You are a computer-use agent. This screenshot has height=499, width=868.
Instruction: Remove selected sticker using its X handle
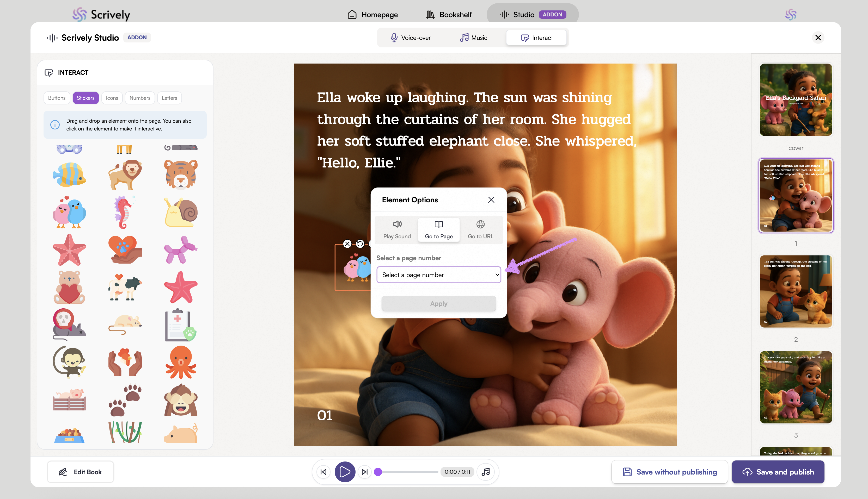(347, 244)
